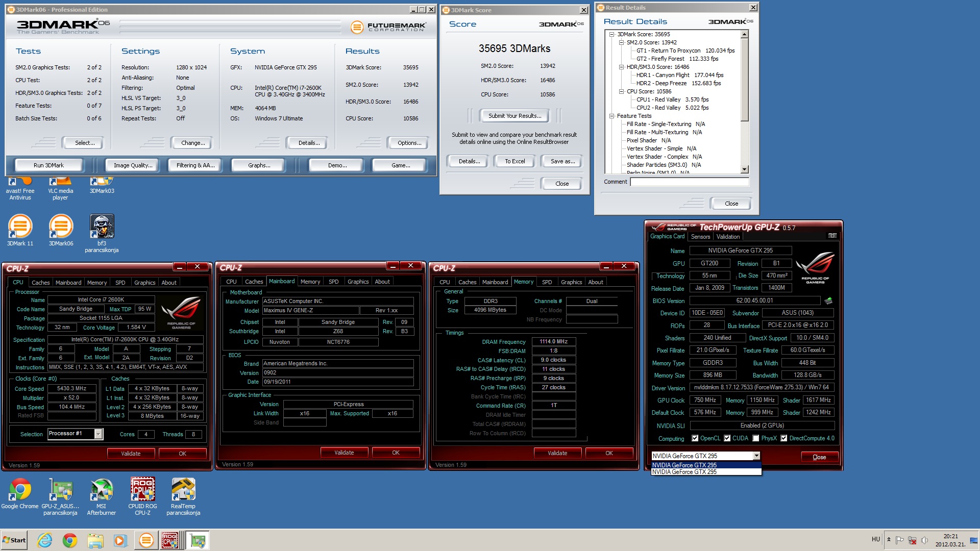Open the bf3 desktop shortcut
Image resolution: width=980 pixels, height=551 pixels.
(x=102, y=227)
